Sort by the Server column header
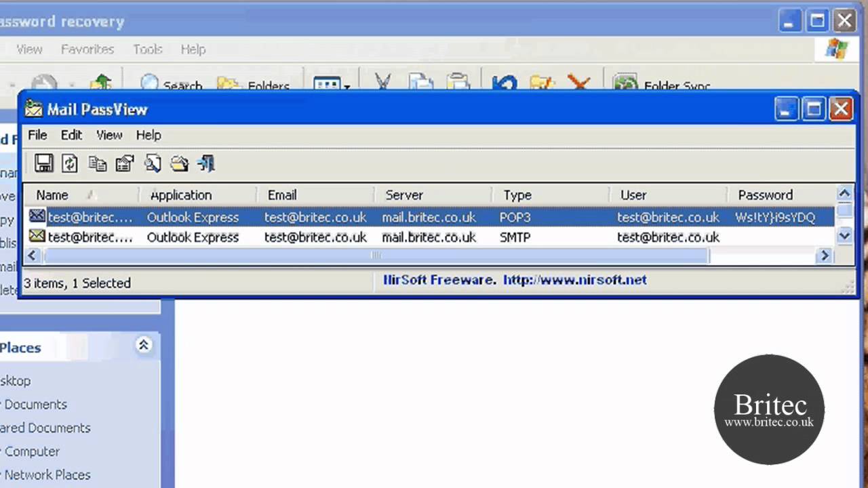The width and height of the screenshot is (868, 488). [x=433, y=195]
